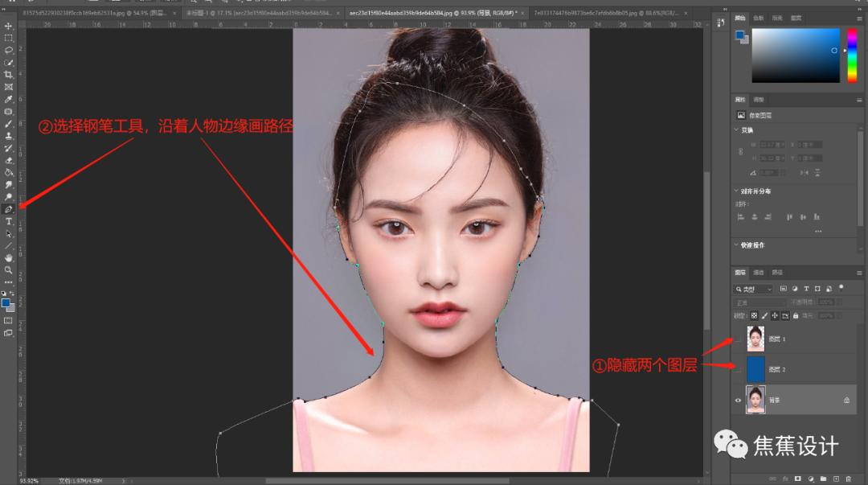Viewport: 868px width, 485px height.
Task: Switch to the Channels tab
Action: tap(759, 273)
